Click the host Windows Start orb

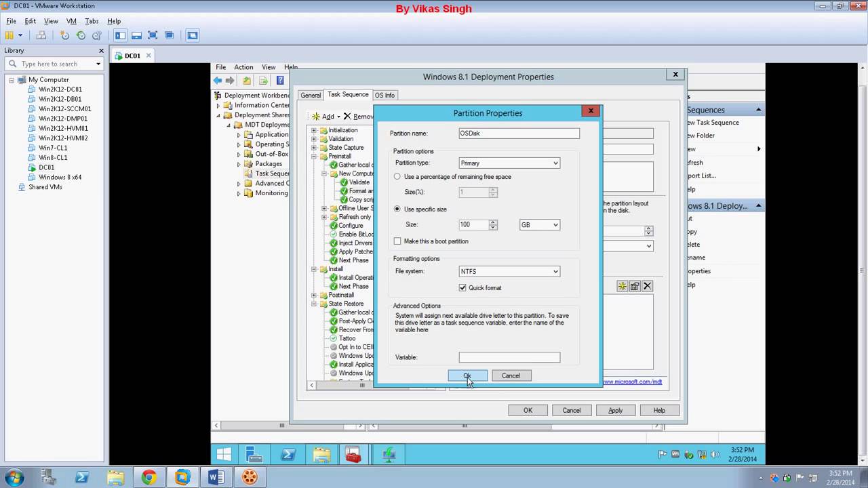(x=14, y=477)
